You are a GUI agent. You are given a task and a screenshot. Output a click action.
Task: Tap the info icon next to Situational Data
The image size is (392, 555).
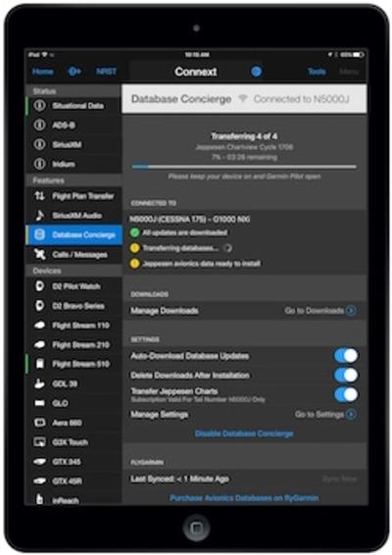point(39,106)
